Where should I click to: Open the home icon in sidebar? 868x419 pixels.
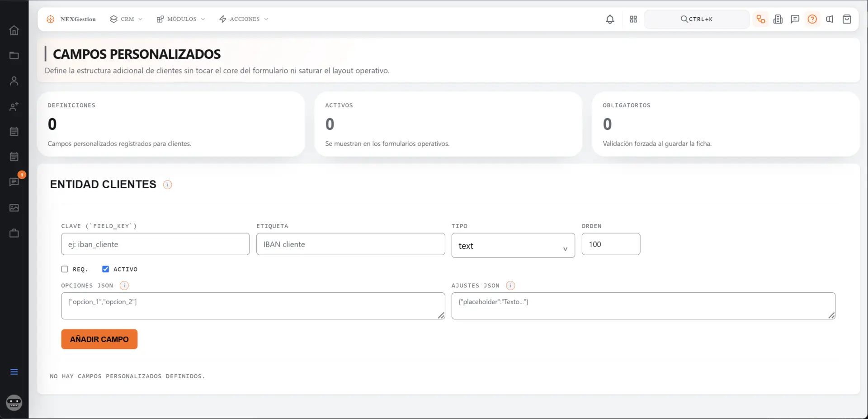point(14,30)
